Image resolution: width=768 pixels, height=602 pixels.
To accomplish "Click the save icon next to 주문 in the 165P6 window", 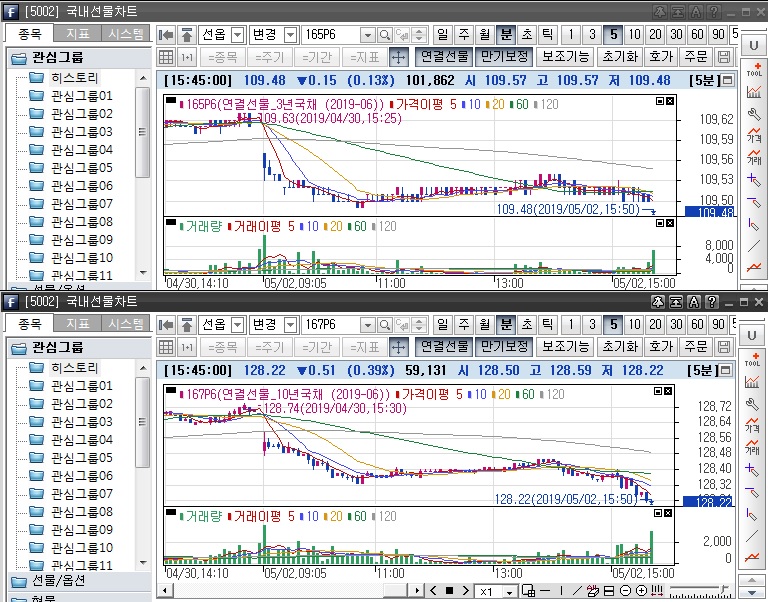I will pos(723,57).
